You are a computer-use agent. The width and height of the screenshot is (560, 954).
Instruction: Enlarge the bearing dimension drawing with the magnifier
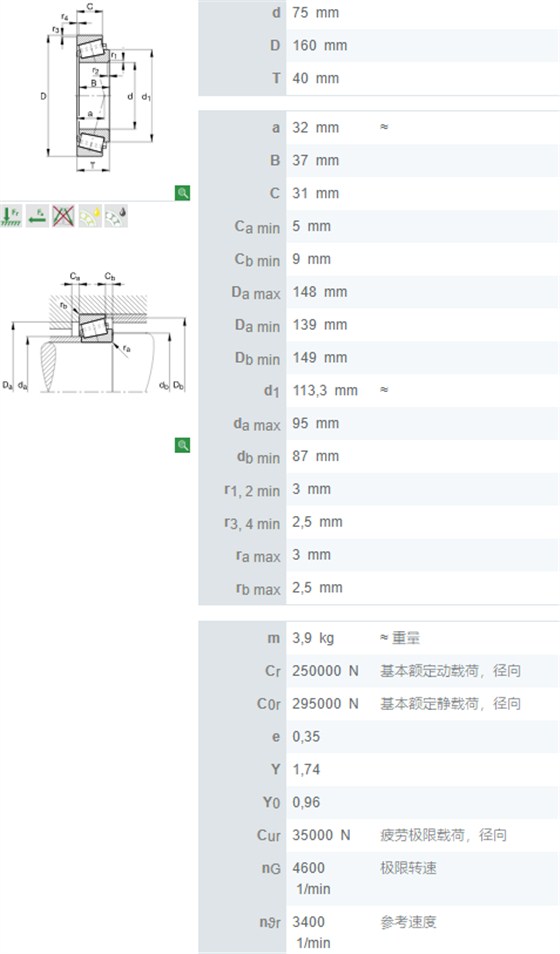pos(183,193)
